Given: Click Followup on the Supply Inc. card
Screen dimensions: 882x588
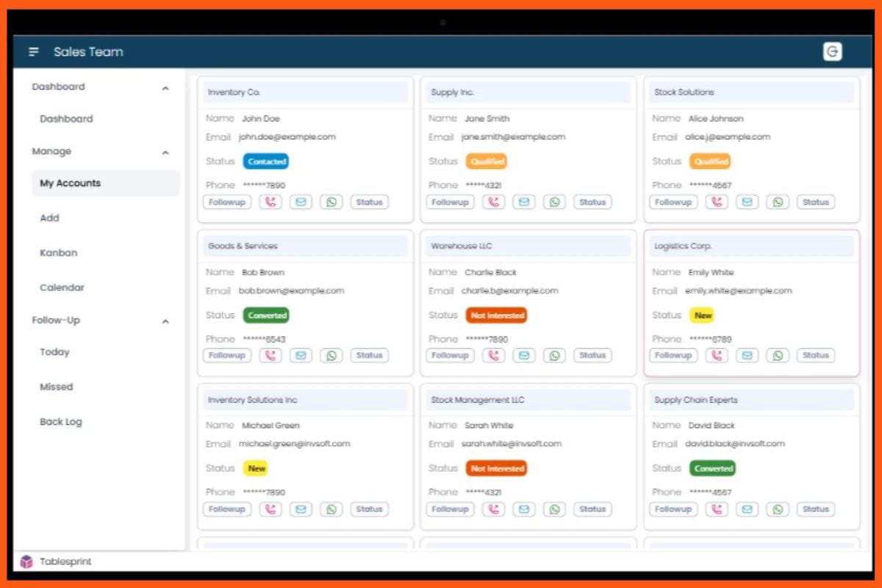Looking at the screenshot, I should click(x=451, y=202).
